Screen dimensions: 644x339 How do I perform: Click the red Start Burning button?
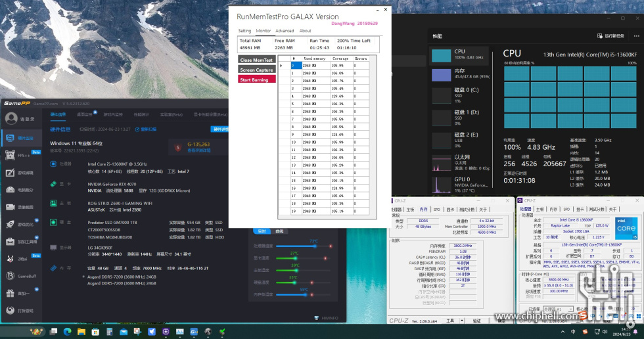click(x=257, y=79)
